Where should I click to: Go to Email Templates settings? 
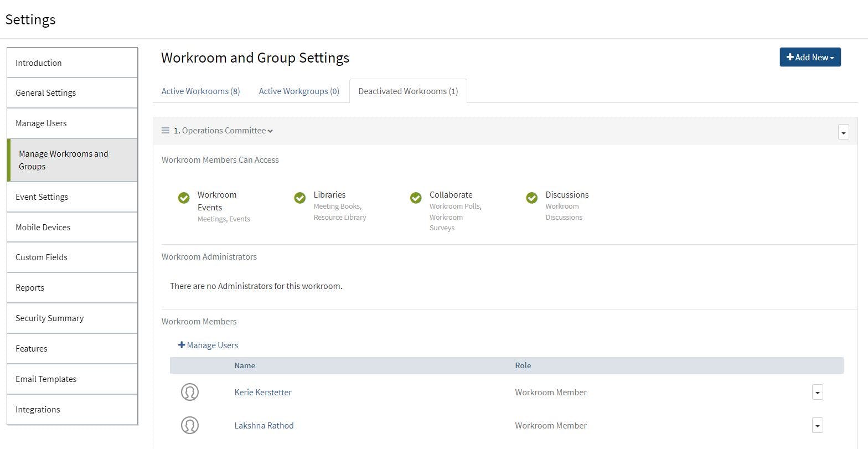tap(46, 379)
